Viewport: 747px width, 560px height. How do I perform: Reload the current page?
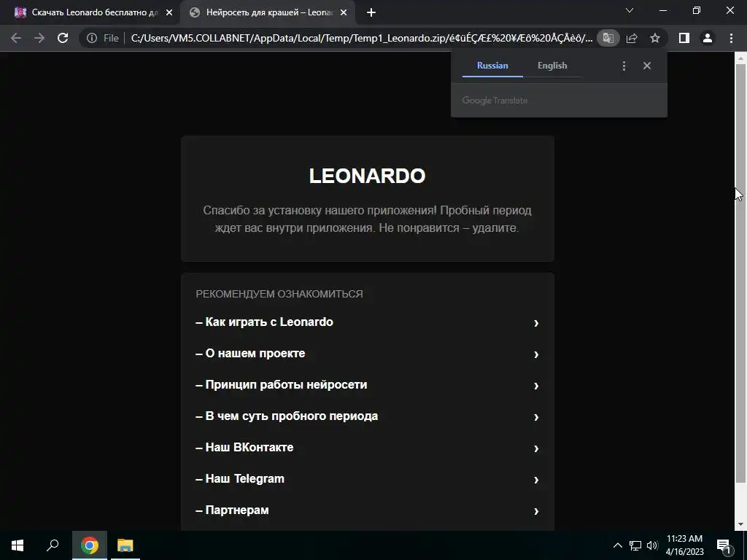(x=63, y=38)
